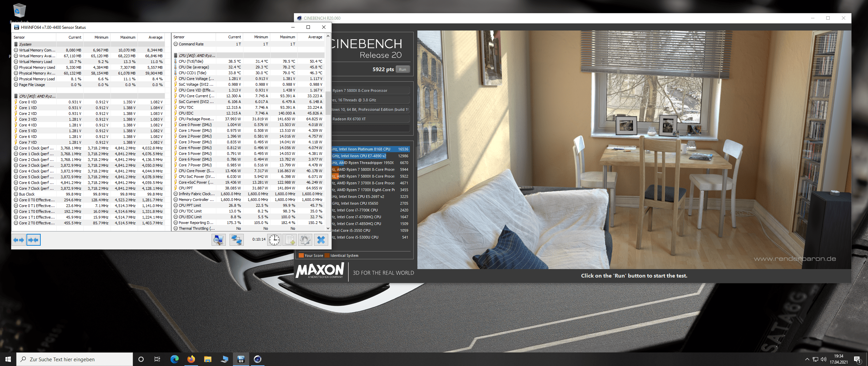Click 5922 pts score value
The height and width of the screenshot is (366, 868).
pos(383,69)
